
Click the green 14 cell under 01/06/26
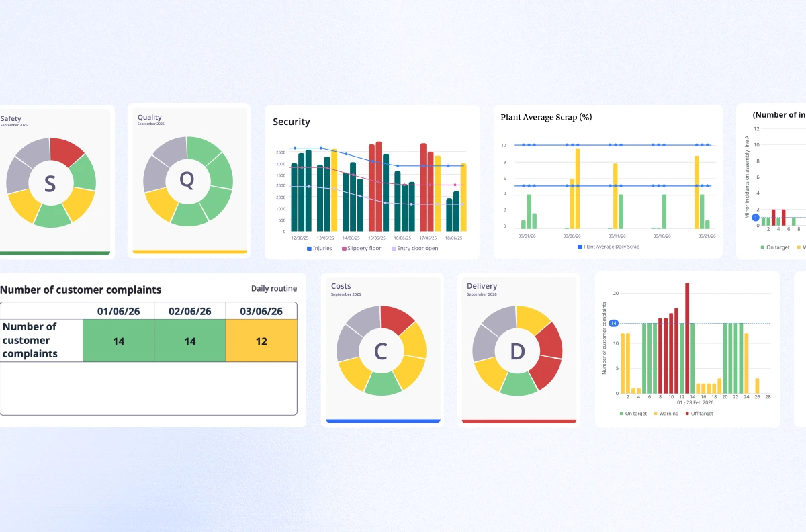click(x=118, y=341)
